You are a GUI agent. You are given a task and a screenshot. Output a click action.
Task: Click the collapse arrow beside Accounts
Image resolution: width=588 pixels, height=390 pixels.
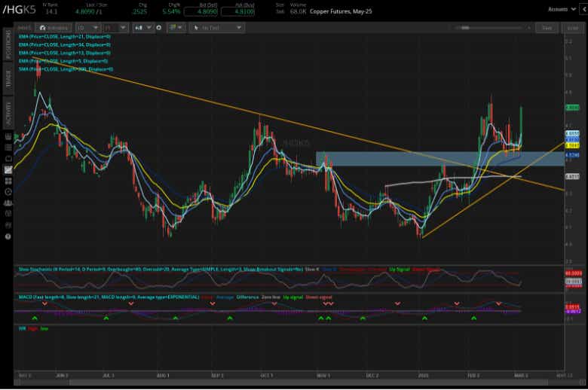pos(584,9)
